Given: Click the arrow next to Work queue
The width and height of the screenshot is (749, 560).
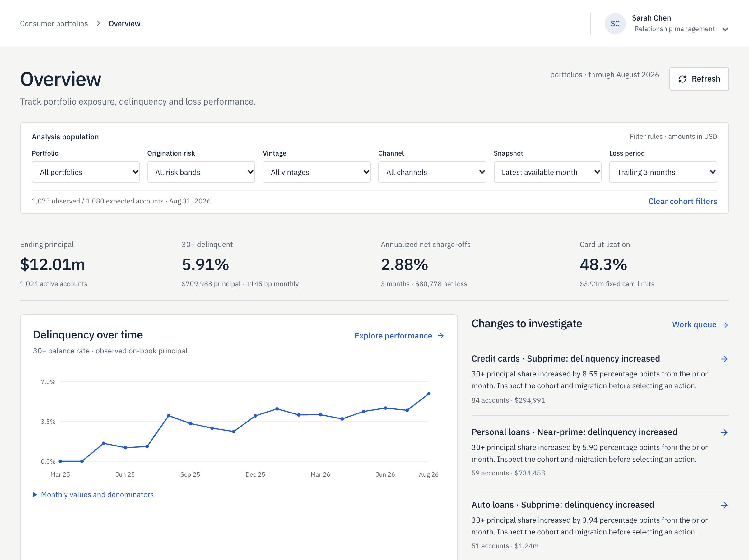Looking at the screenshot, I should (x=725, y=325).
